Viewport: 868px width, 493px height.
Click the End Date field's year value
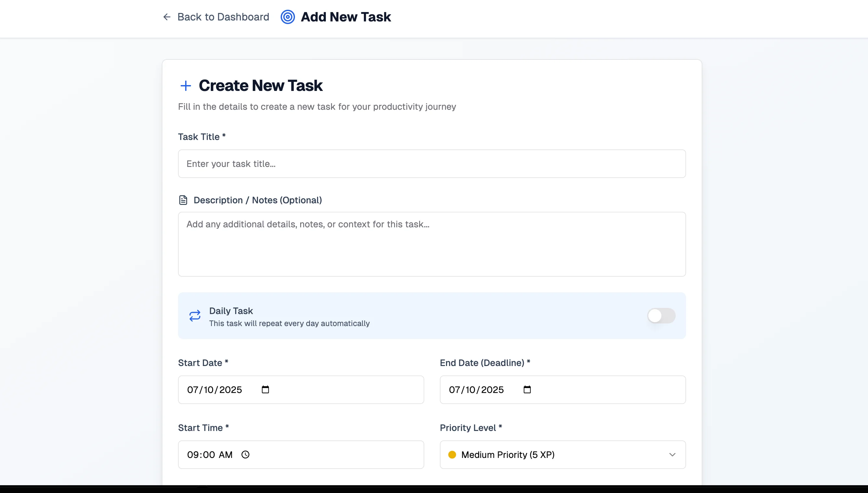point(492,390)
